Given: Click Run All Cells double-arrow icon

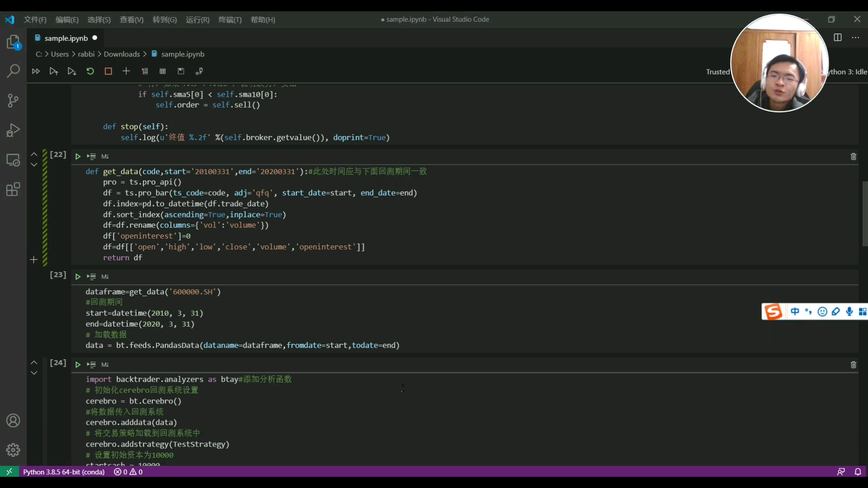Looking at the screenshot, I should point(36,71).
